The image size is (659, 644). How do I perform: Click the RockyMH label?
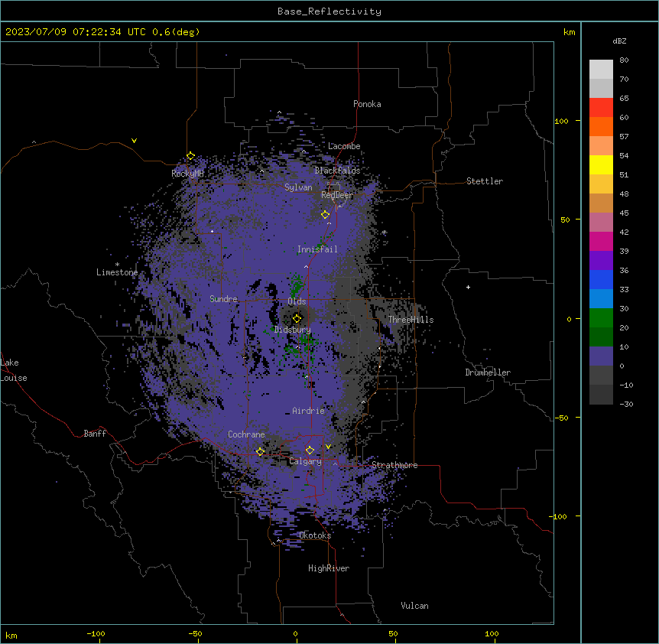click(x=187, y=174)
